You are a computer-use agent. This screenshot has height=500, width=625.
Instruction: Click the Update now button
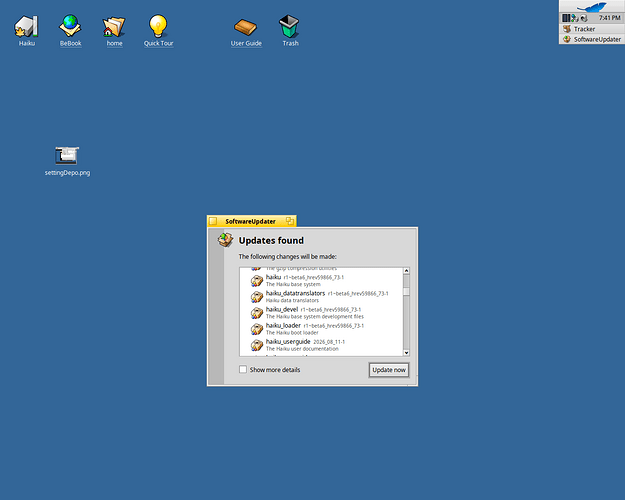pos(389,370)
